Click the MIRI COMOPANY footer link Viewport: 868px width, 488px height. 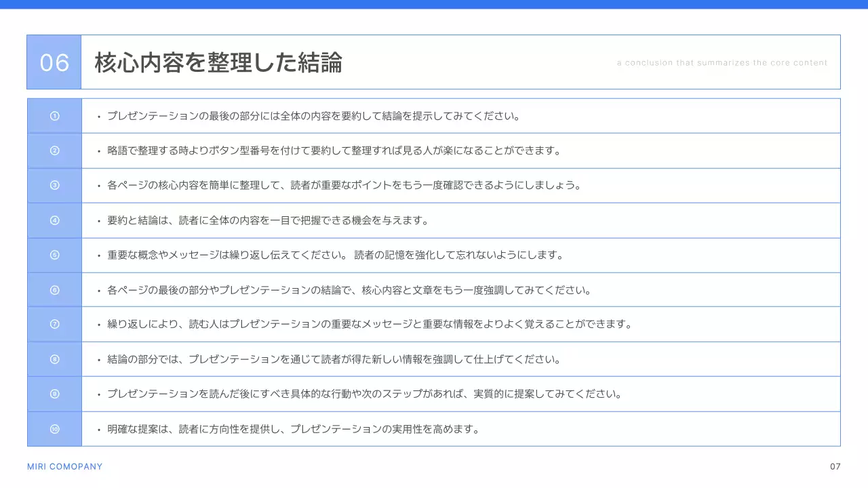pos(64,466)
